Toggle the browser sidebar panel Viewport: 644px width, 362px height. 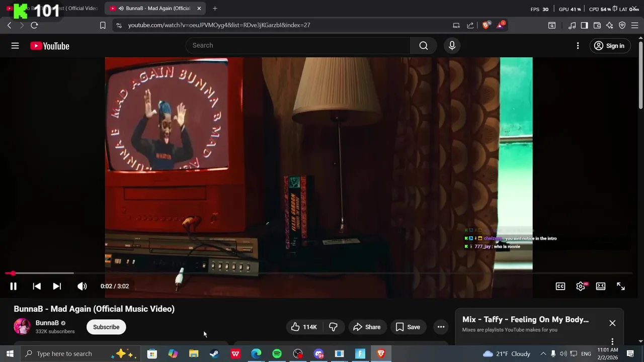(x=584, y=25)
